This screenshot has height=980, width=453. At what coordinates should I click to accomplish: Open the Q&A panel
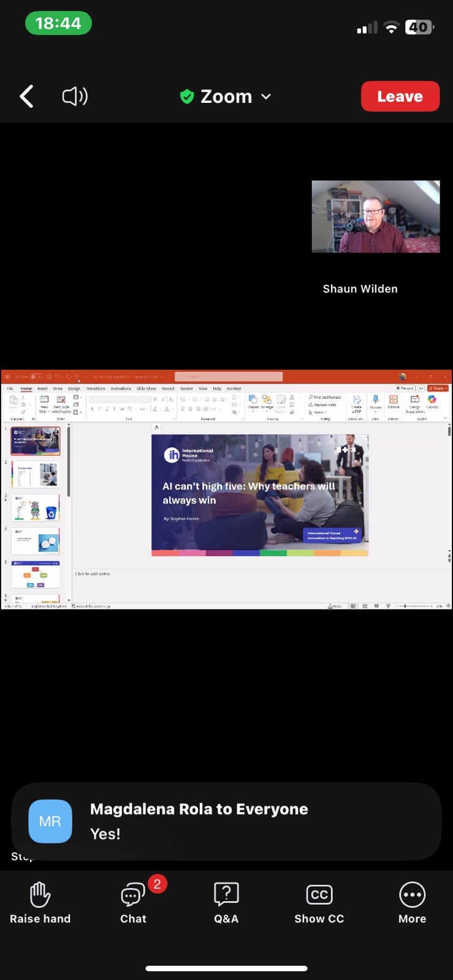click(226, 902)
